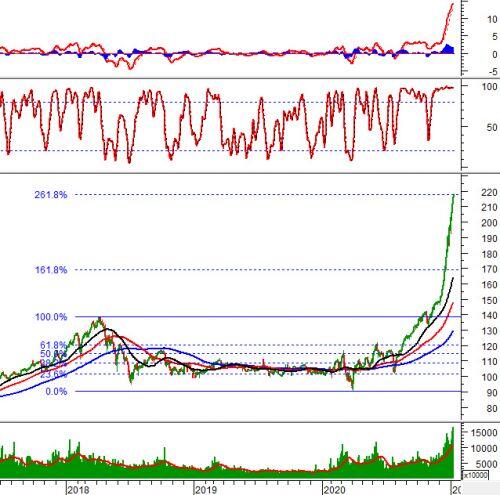Click the 100.0% Fibonacci level label
Image resolution: width=500 pixels, height=495 pixels.
pyautogui.click(x=51, y=317)
